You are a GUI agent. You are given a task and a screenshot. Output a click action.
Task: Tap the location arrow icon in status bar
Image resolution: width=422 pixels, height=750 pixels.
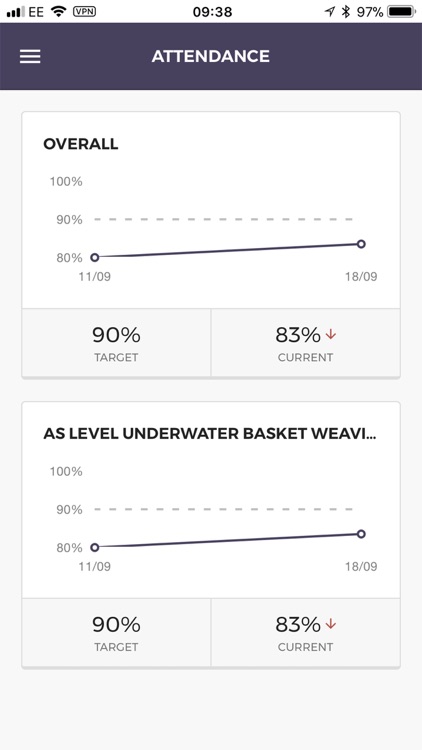(330, 12)
